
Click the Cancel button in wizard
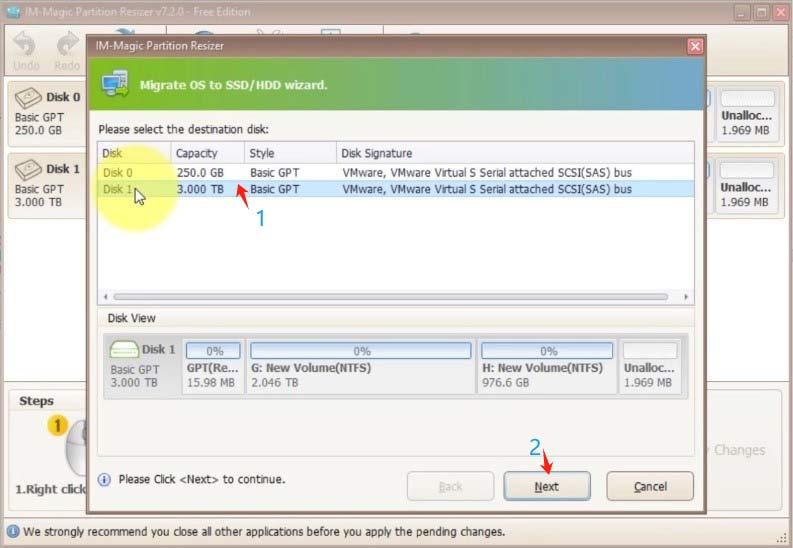[650, 486]
